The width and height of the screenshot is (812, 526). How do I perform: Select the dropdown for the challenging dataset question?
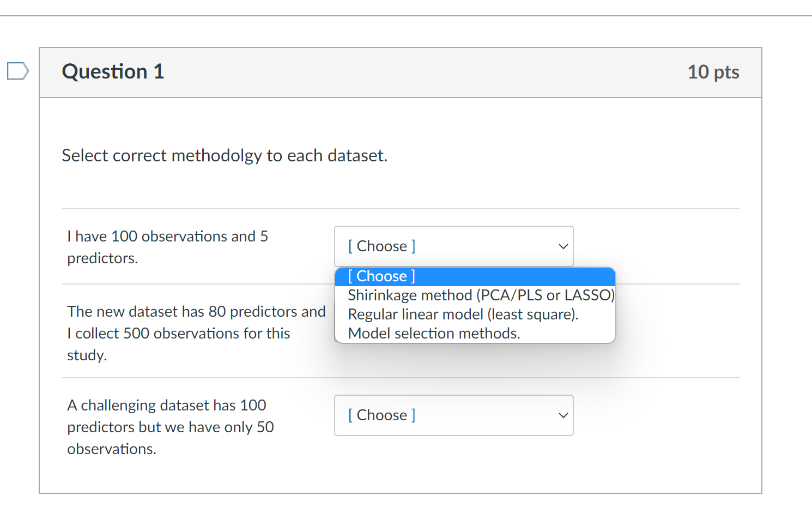pyautogui.click(x=453, y=415)
